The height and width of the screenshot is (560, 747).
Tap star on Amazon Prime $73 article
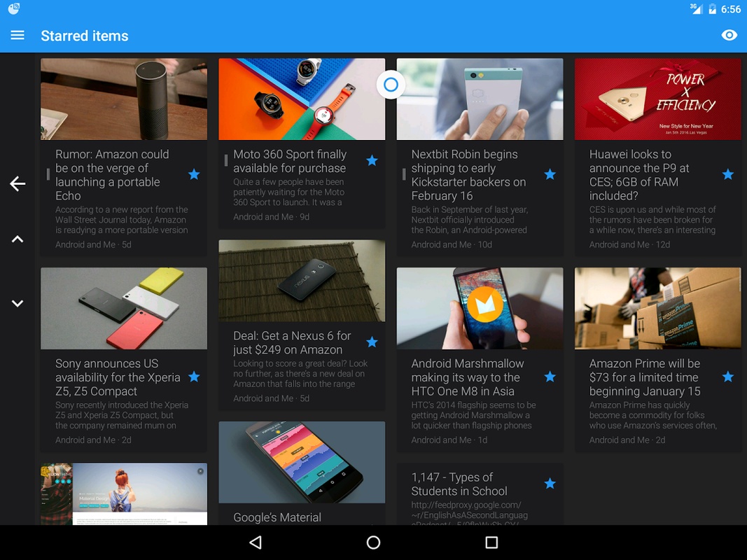(728, 377)
